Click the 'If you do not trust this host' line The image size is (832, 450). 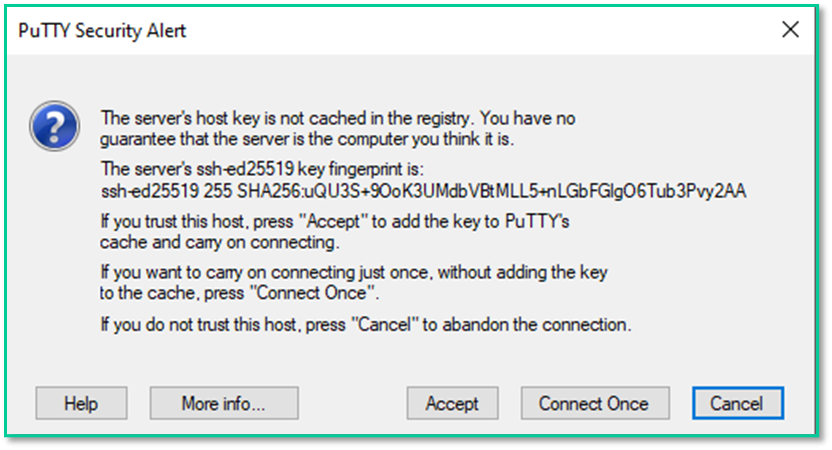[x=365, y=324]
